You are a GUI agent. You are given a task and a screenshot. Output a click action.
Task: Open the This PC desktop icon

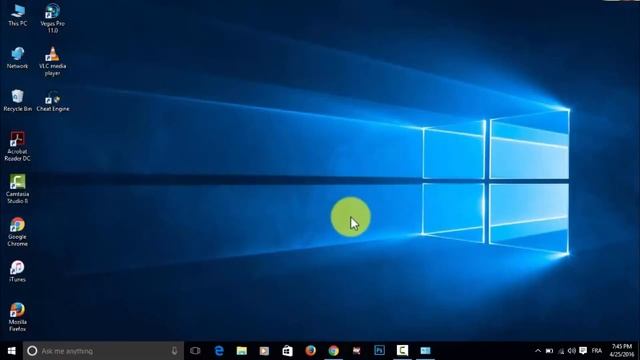coord(18,15)
